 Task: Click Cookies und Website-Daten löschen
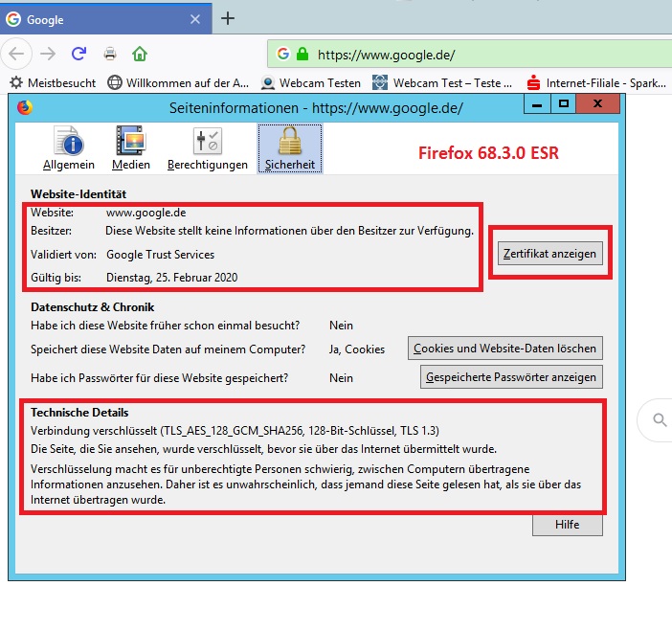504,349
